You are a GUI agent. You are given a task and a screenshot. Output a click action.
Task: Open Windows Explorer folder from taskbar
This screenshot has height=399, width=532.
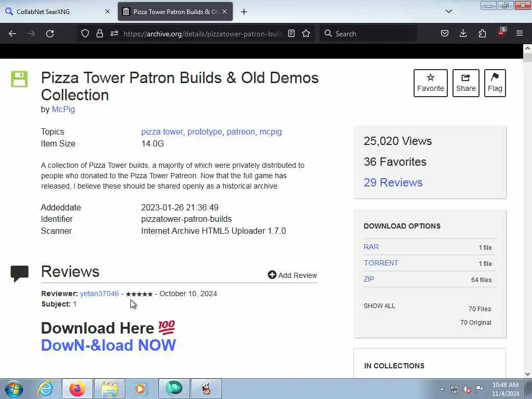tap(109, 389)
